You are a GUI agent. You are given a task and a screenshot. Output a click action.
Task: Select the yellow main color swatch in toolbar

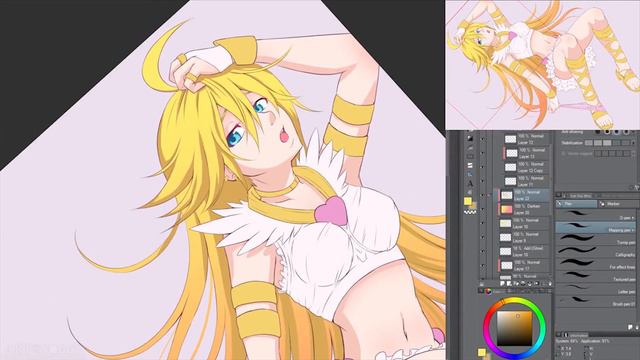coord(468,201)
